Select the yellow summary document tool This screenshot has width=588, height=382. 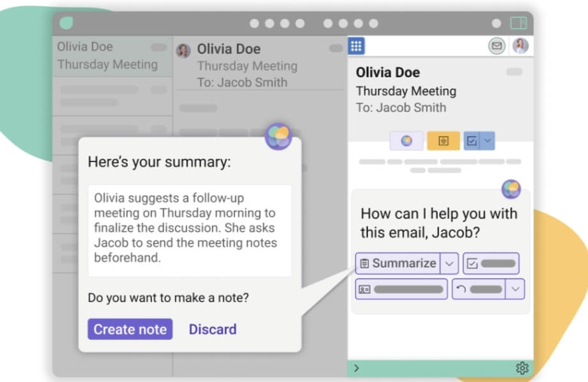click(x=443, y=140)
